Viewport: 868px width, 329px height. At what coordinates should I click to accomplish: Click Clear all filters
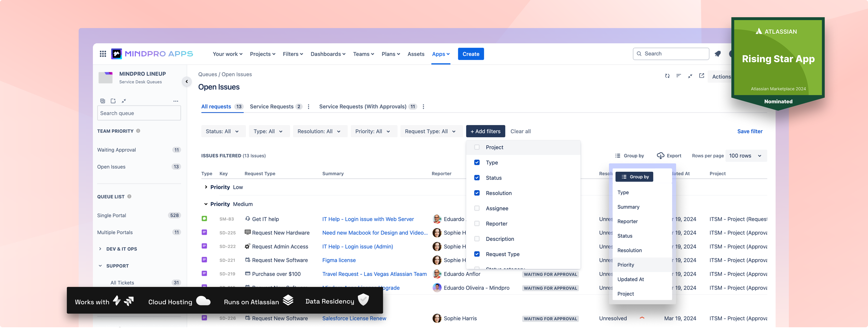tap(520, 132)
